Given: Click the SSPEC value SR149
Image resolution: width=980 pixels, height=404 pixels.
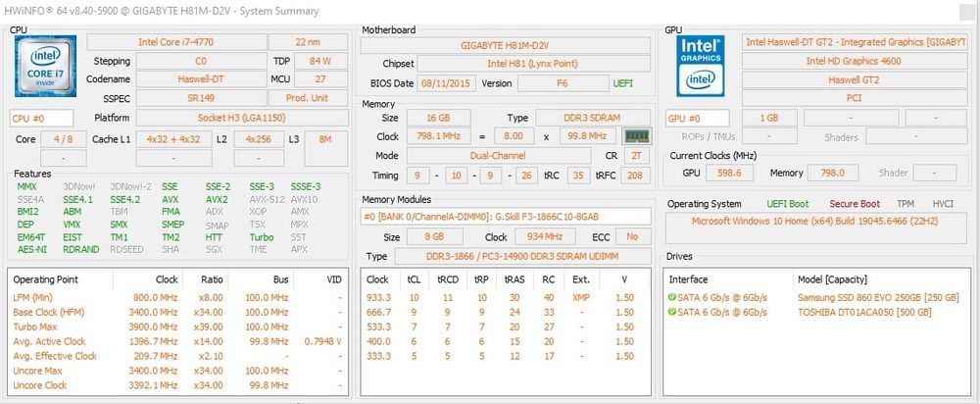Looking at the screenshot, I should [201, 98].
